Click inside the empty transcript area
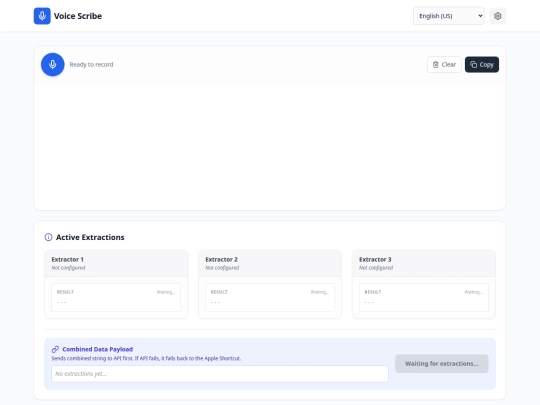The image size is (540, 405). (x=270, y=147)
